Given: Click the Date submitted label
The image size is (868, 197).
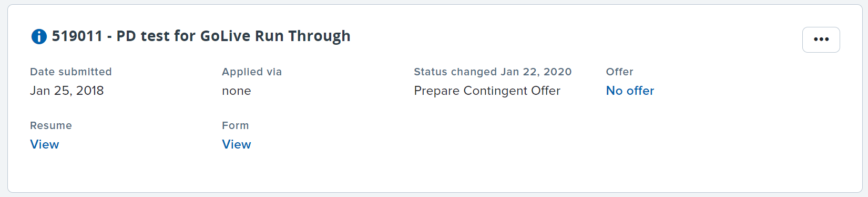Looking at the screenshot, I should tap(71, 72).
